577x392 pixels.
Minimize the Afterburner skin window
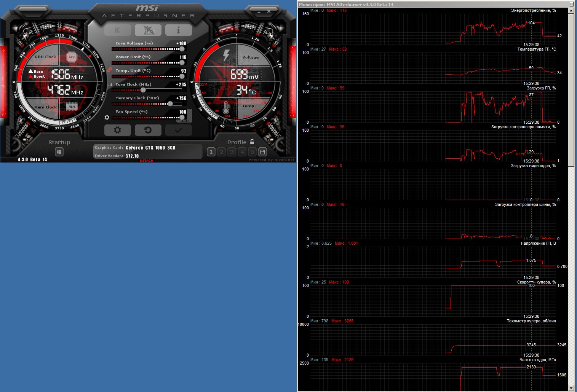point(259,11)
